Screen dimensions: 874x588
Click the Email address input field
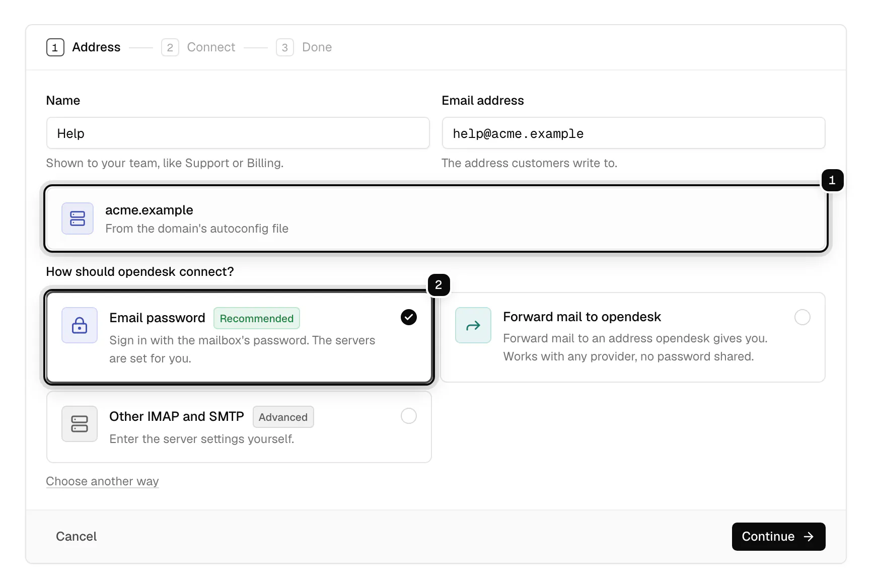tap(633, 133)
